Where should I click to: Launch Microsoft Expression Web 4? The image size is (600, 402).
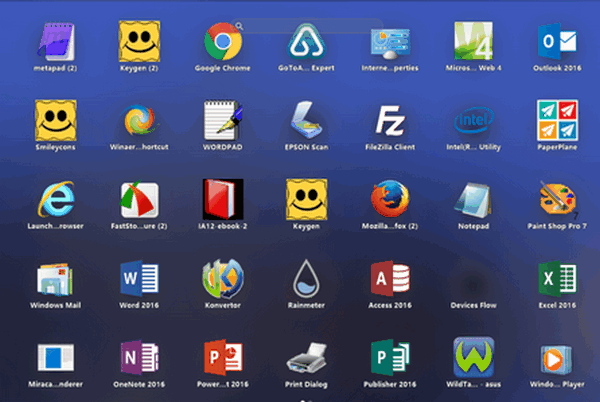(473, 41)
